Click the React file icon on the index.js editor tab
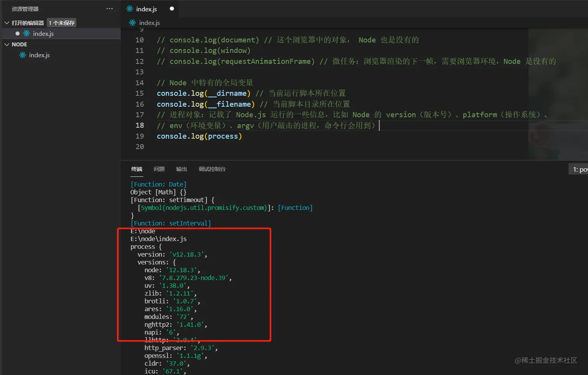 (130, 9)
